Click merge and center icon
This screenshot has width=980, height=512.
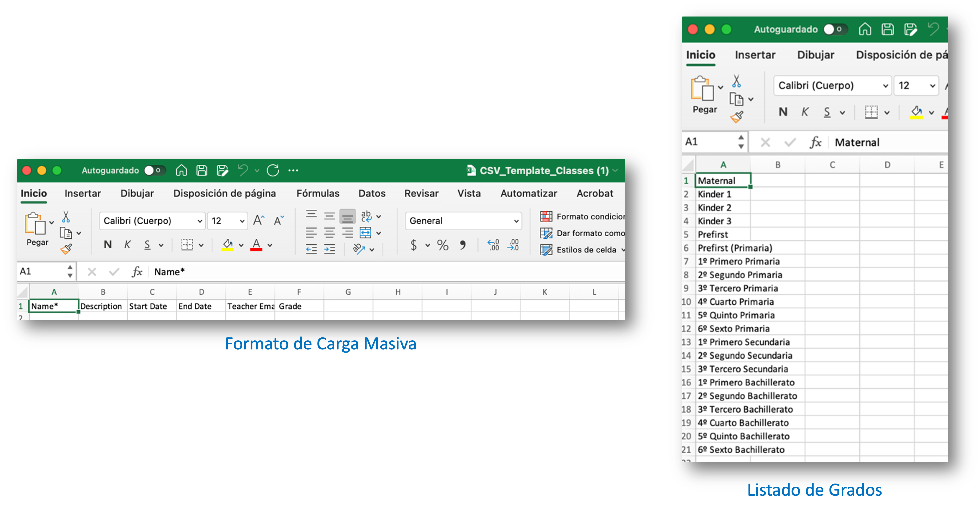(365, 233)
